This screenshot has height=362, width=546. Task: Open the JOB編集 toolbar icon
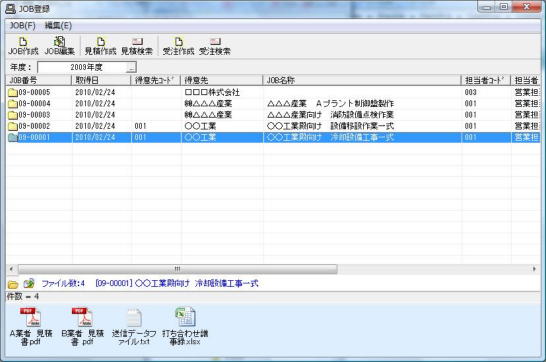(x=60, y=46)
